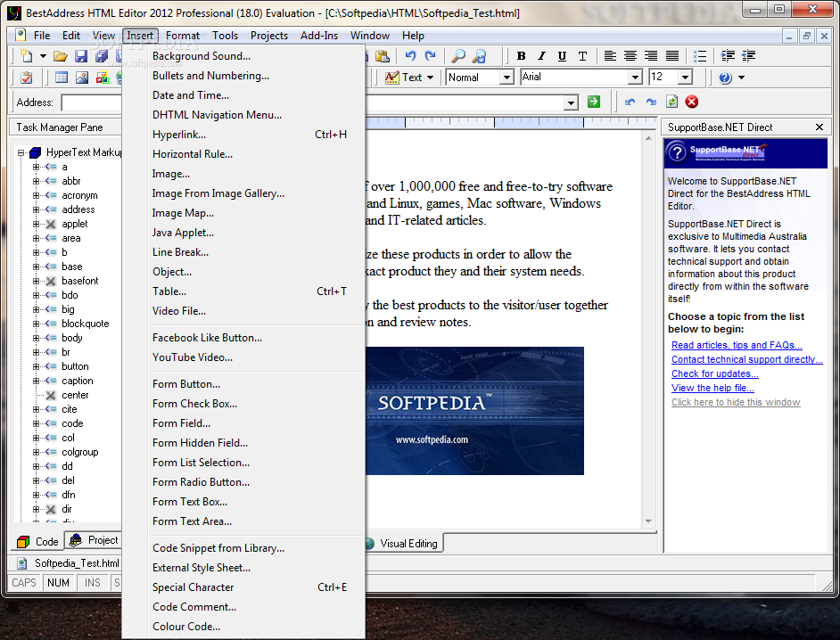Click the font T icon

click(x=583, y=55)
